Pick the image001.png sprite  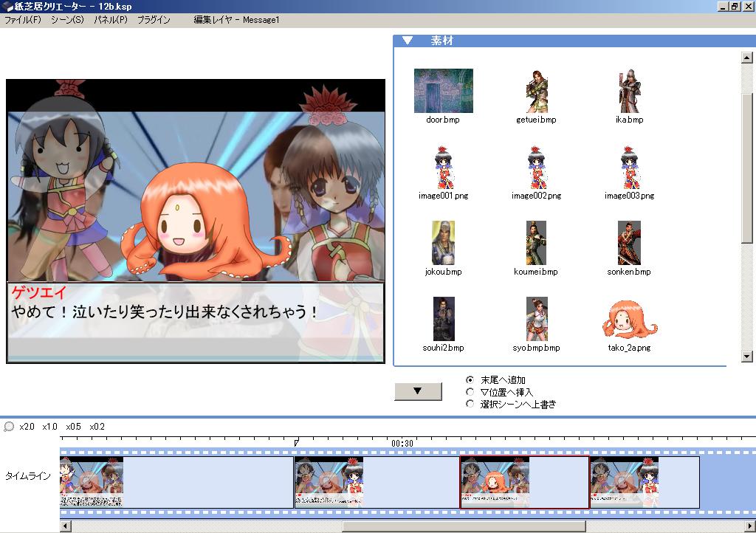coord(443,168)
